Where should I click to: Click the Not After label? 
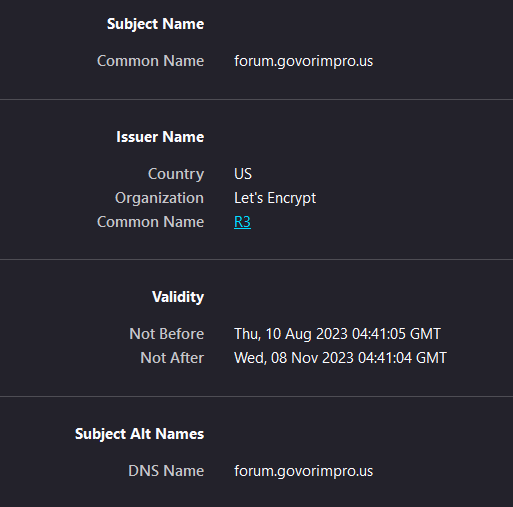(172, 358)
